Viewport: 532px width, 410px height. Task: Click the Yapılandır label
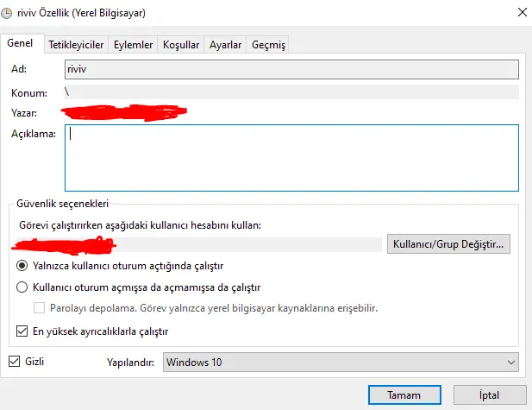[x=130, y=363]
